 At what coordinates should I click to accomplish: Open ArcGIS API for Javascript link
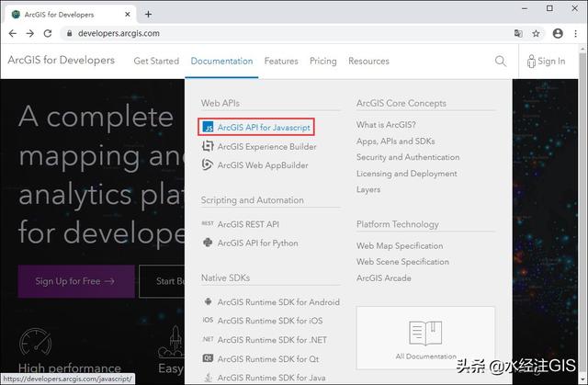coord(264,128)
